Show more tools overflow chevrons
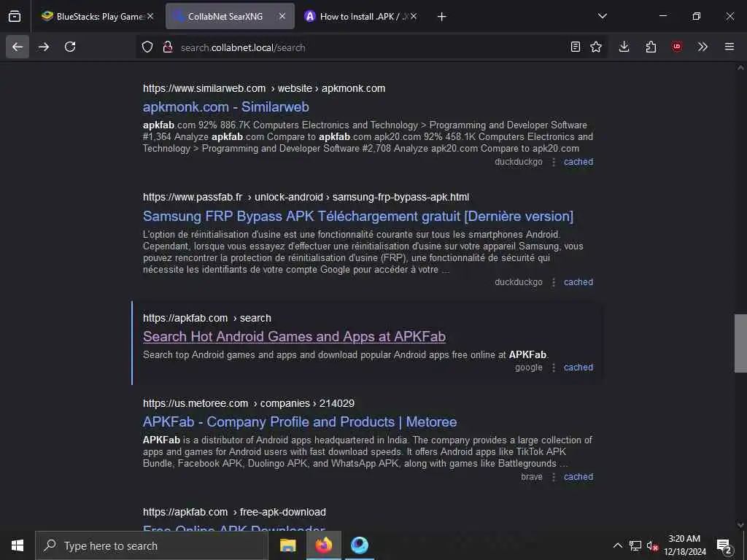This screenshot has height=560, width=747. pos(703,47)
